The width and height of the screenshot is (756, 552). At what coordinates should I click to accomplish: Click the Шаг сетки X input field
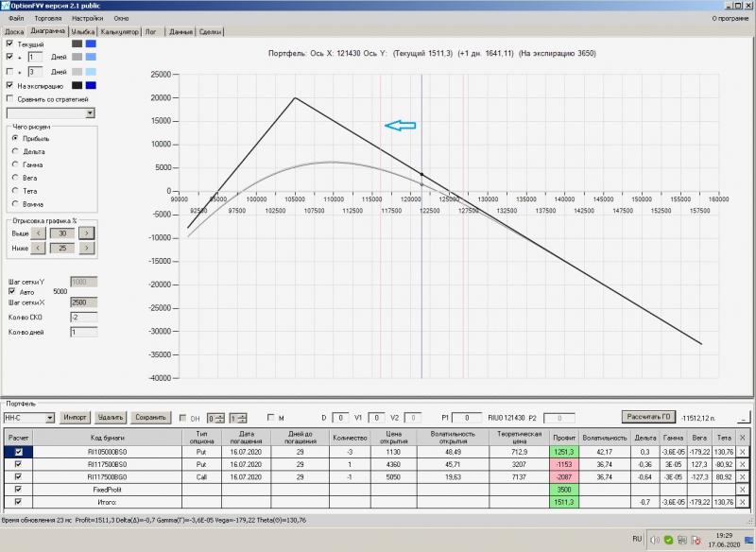pyautogui.click(x=83, y=302)
